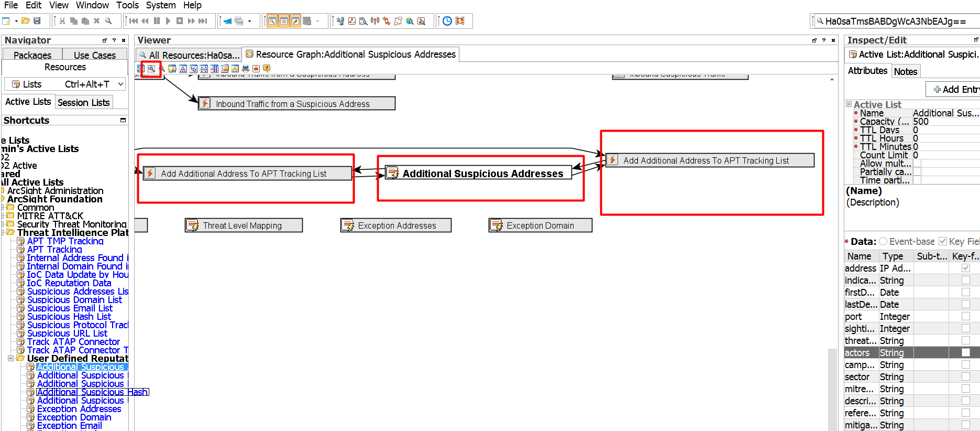Click the blue megaphone notification icon
Viewport: 980px width, 431px height.
coord(227,21)
